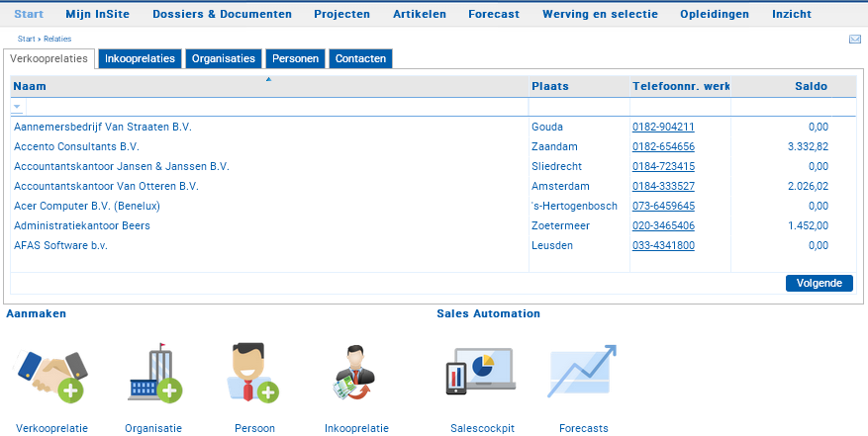Select the Gouda place cell
Viewport: 868px width, 436px height.
547,128
